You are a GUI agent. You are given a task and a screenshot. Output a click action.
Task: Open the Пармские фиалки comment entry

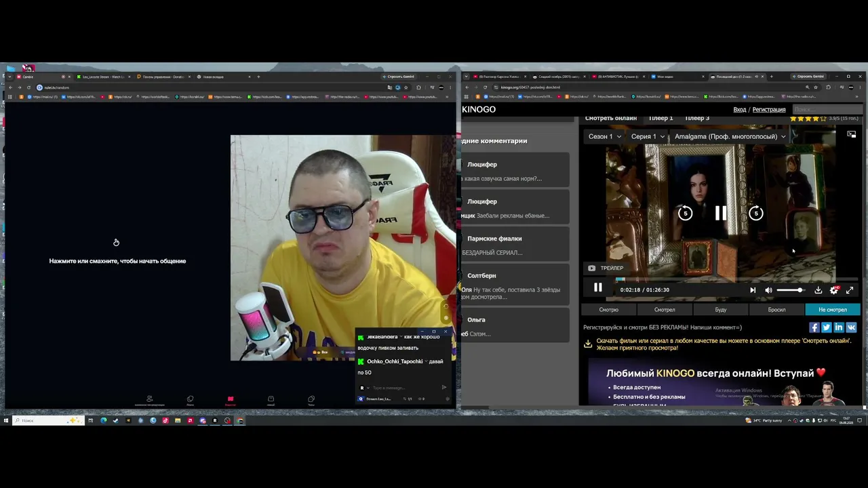(516, 245)
